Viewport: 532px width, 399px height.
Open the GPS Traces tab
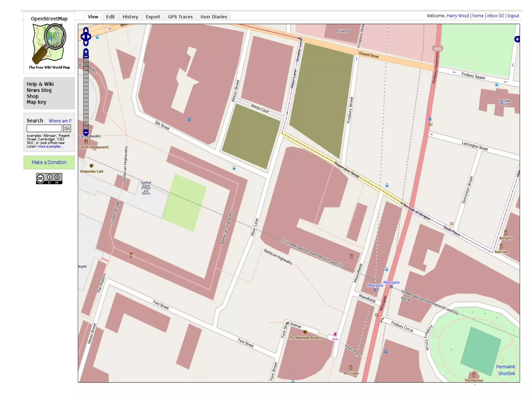point(180,17)
